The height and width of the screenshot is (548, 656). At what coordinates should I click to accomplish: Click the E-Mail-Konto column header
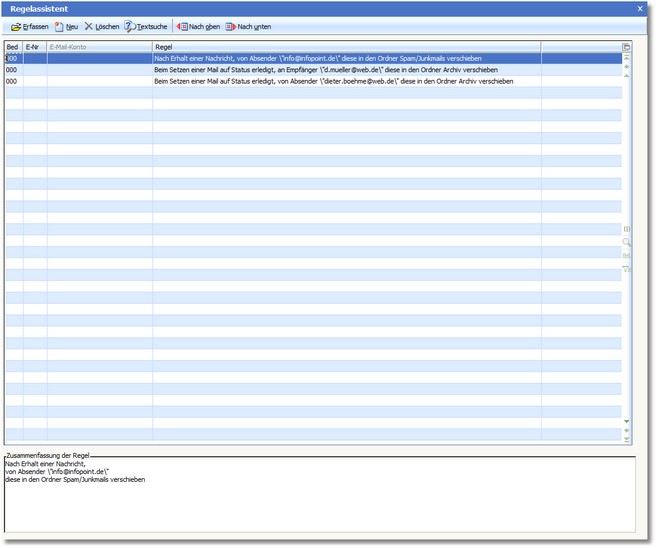[99, 47]
